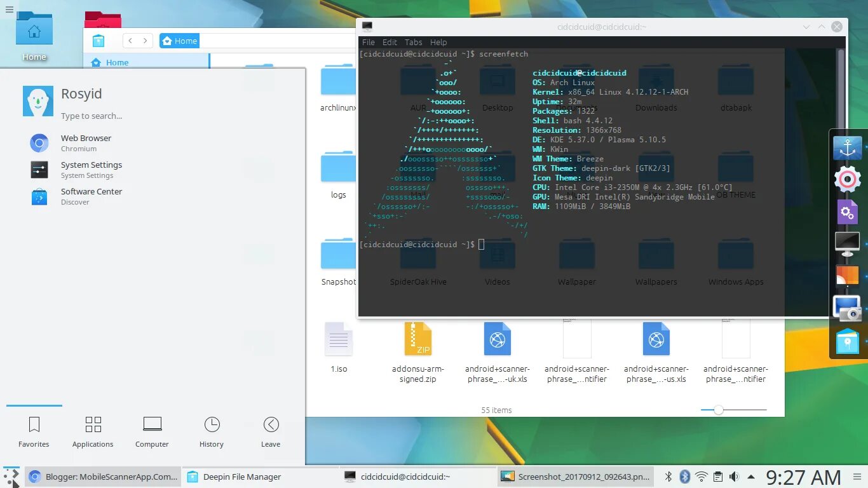Open the desktop toolbox hamburger icon
The width and height of the screenshot is (868, 488).
[9, 9]
